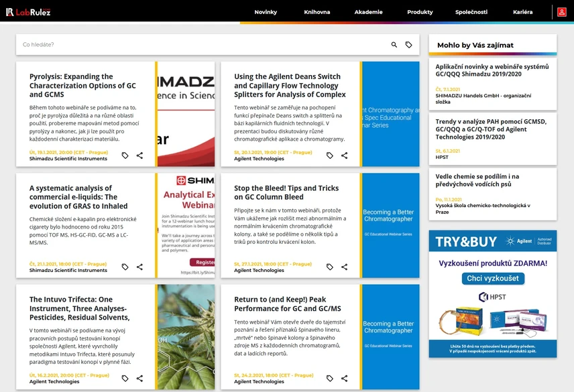Click date 'Čt, 21.1.2021, 18:00 (CET - Prague)'

pos(68,263)
